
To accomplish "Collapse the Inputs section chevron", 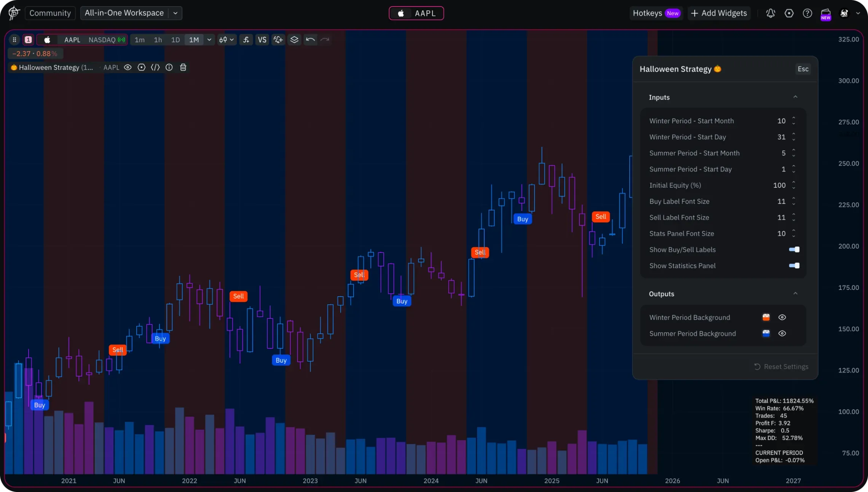I will [x=795, y=97].
